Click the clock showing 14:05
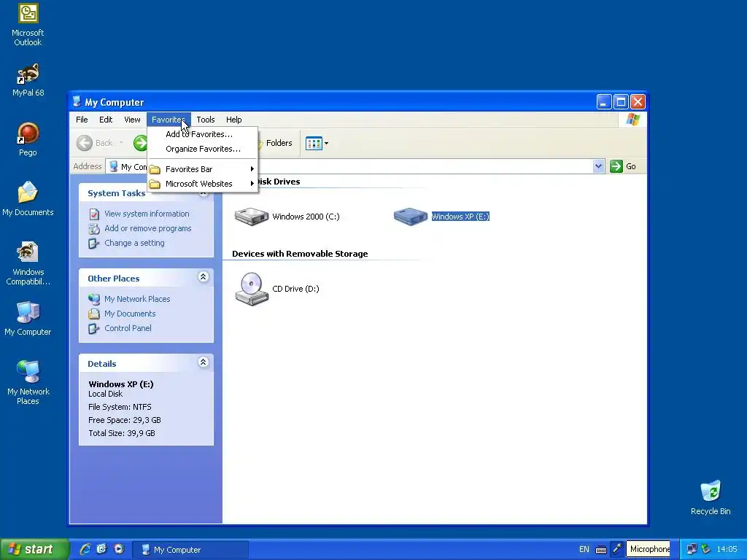 (x=727, y=550)
